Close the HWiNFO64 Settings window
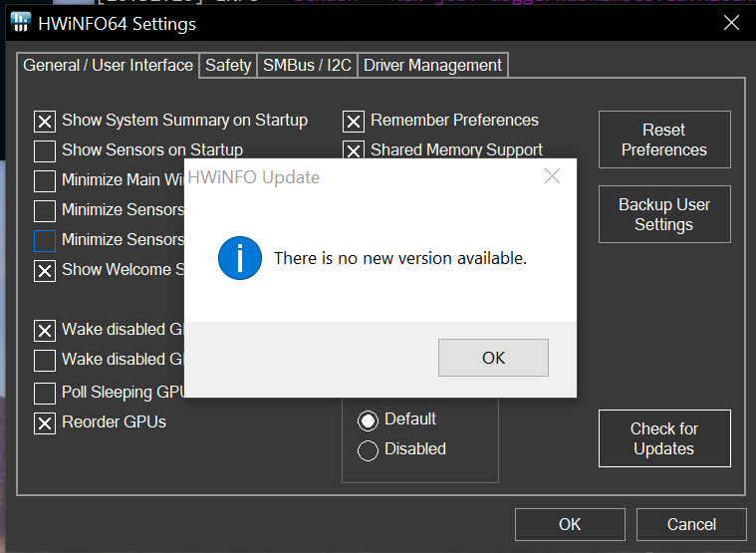 (731, 23)
